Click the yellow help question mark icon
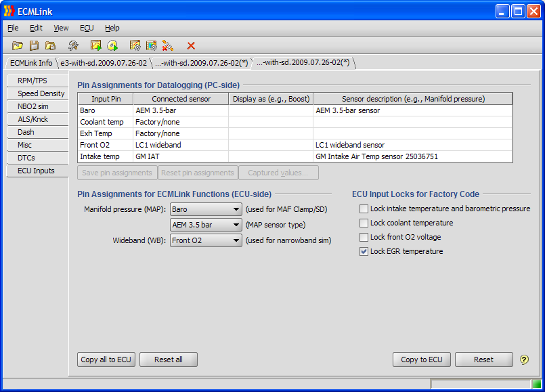The height and width of the screenshot is (392, 545). [524, 360]
